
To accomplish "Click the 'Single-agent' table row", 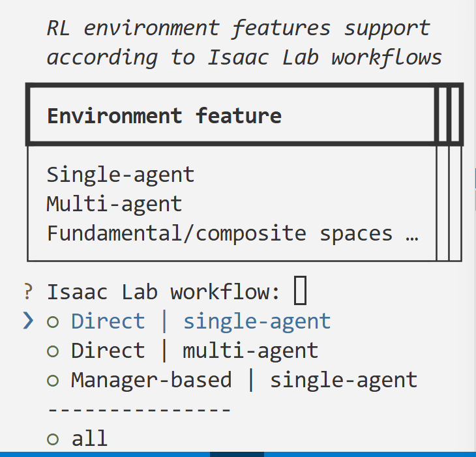I will pos(121,175).
